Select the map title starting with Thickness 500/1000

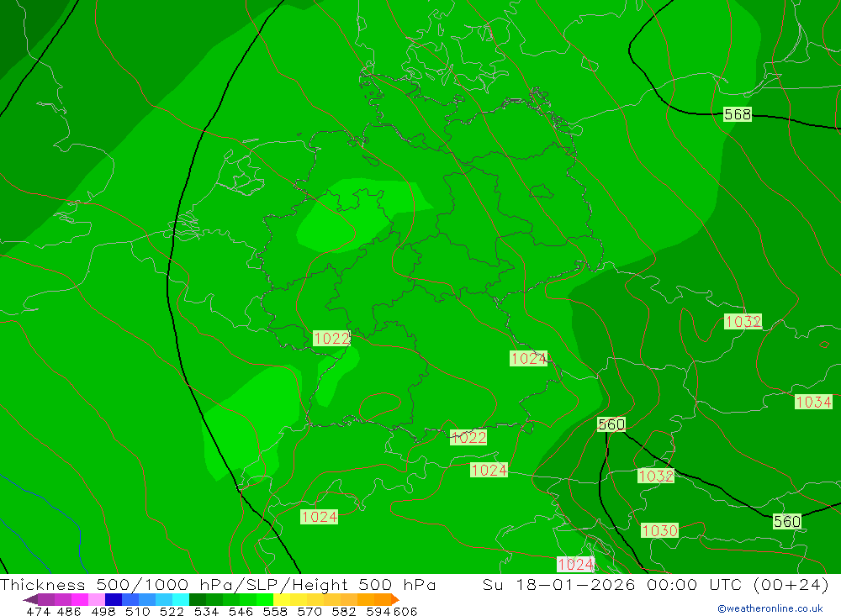click(218, 584)
